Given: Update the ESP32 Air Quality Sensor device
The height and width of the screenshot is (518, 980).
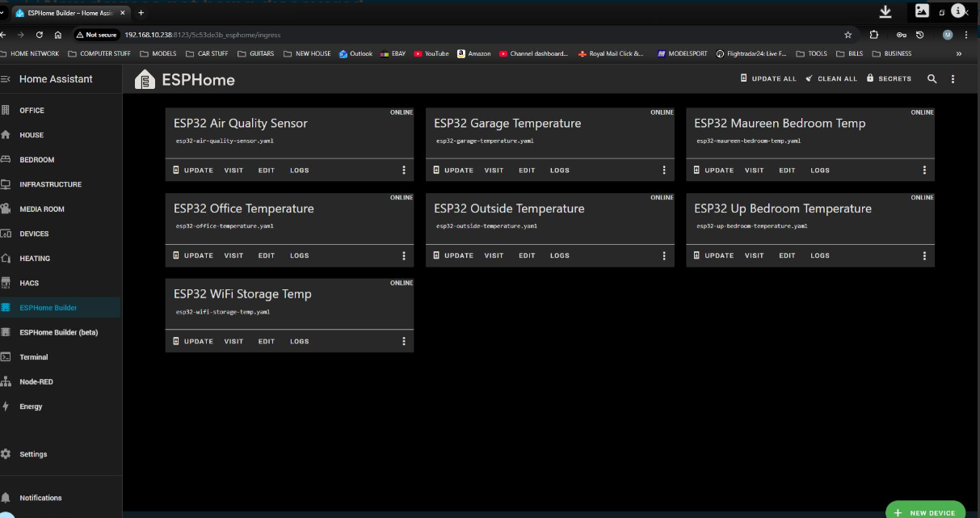Looking at the screenshot, I should [x=193, y=171].
